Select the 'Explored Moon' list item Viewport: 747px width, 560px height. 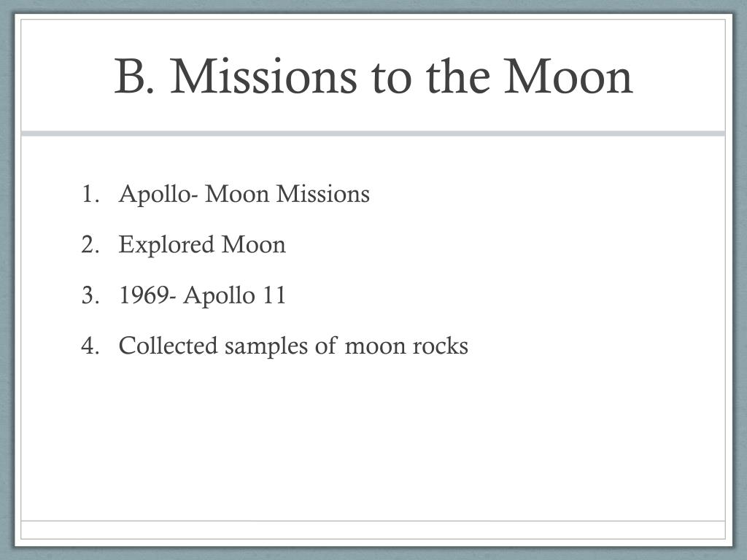(202, 245)
